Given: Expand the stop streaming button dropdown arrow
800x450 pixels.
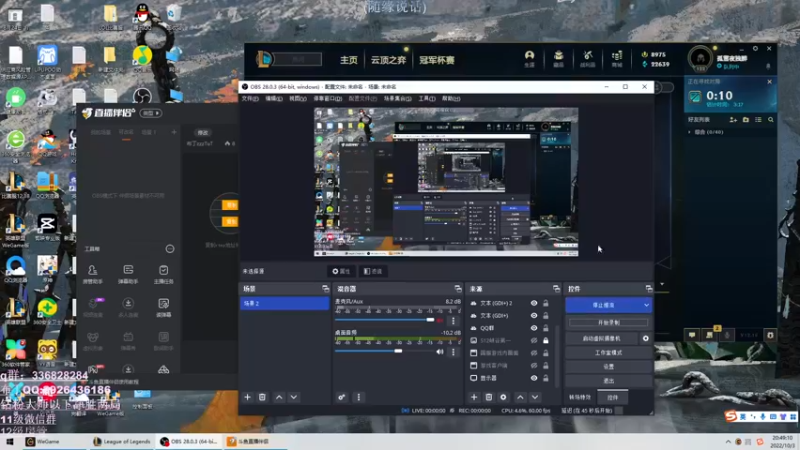Looking at the screenshot, I should pos(646,305).
